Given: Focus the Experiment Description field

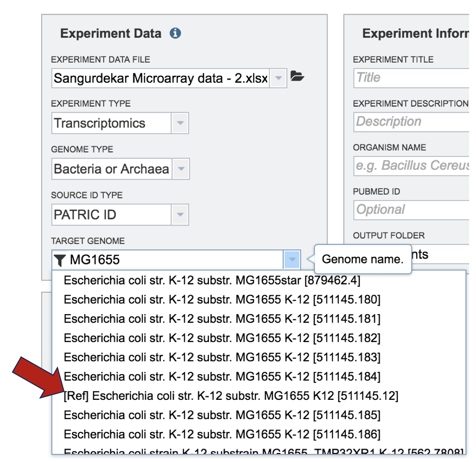Looking at the screenshot, I should [412, 122].
